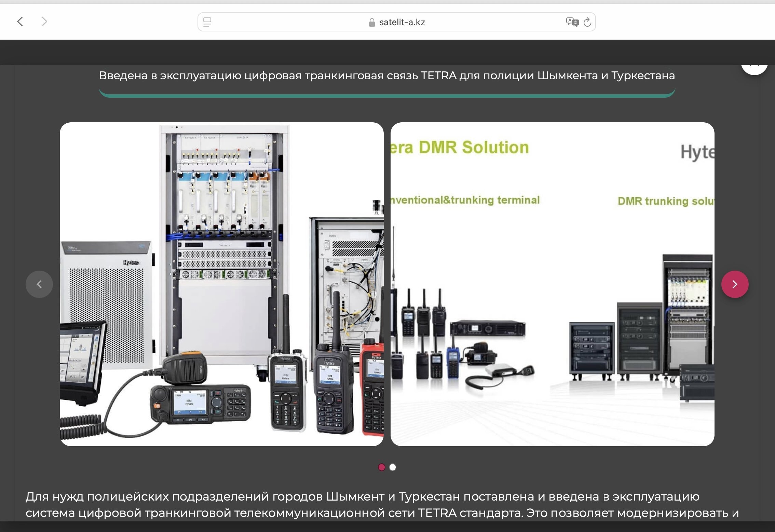Click the translate page icon

(572, 22)
